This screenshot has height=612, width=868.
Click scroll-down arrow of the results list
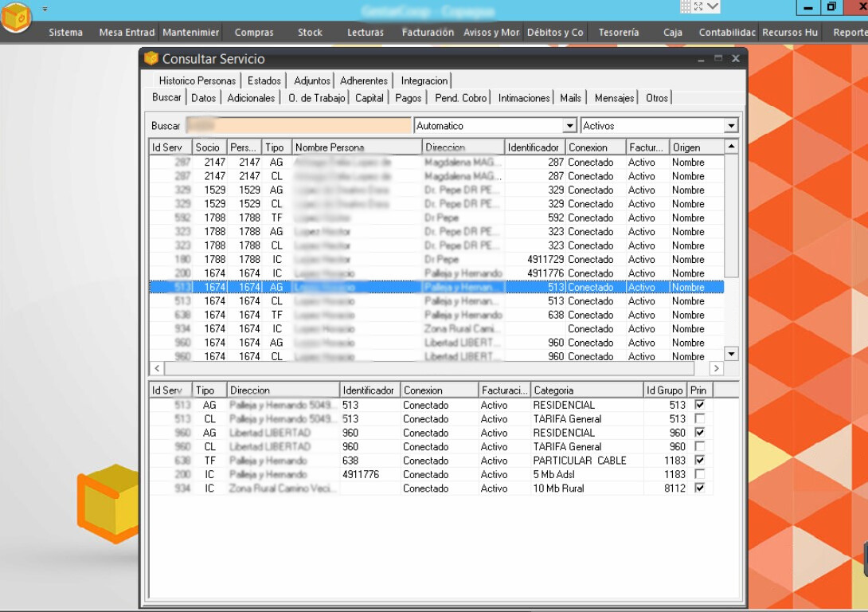731,353
